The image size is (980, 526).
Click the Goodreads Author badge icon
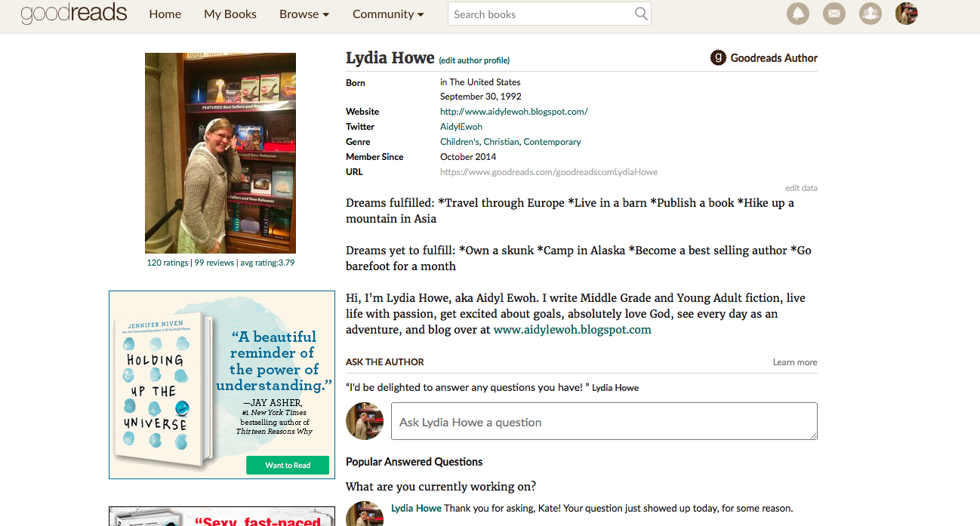pos(718,57)
